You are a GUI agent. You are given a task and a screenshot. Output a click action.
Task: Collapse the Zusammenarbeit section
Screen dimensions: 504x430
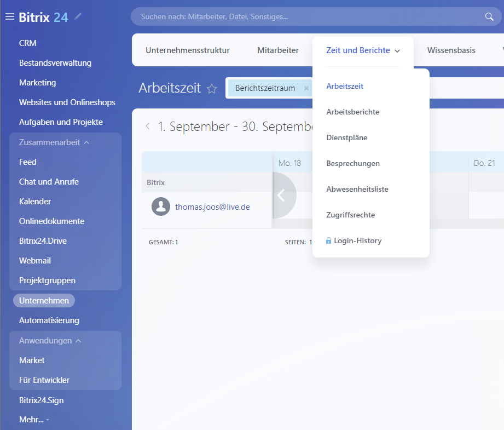coord(86,142)
